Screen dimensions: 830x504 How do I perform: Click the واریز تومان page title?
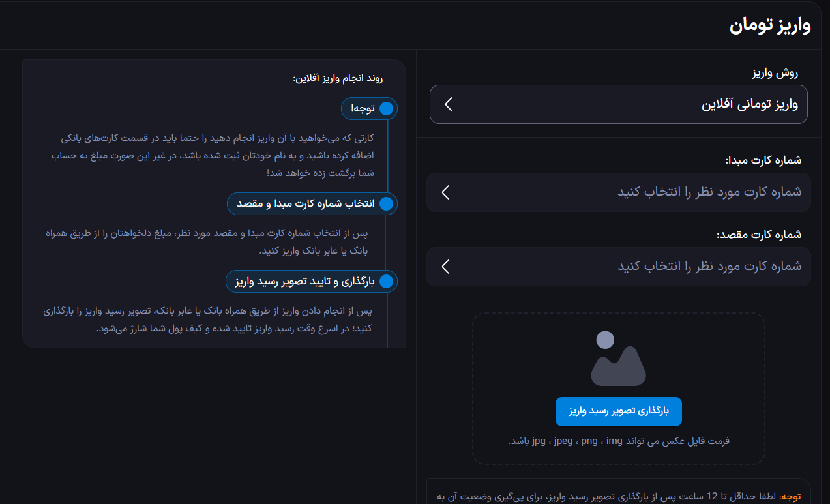[x=770, y=26]
